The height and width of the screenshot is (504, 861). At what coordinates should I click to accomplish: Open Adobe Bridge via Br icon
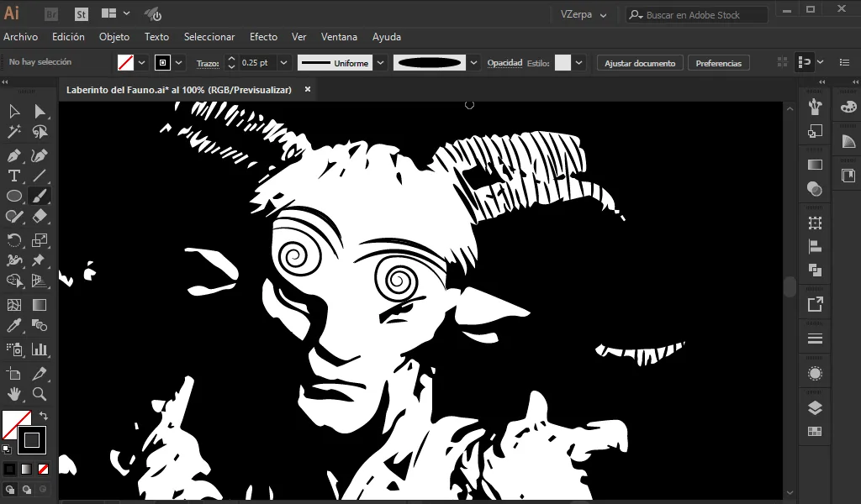pyautogui.click(x=51, y=15)
